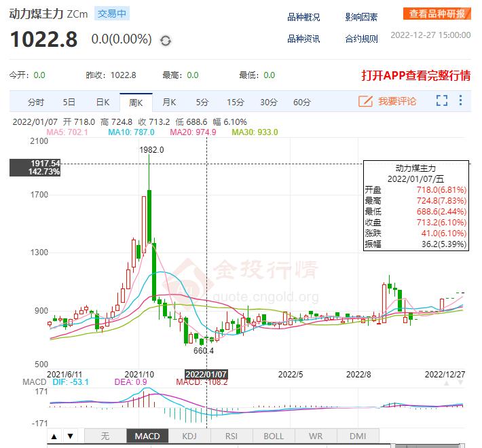The height and width of the screenshot is (448, 482).
Task: Click the black down arrow below chart
Action: point(70,436)
